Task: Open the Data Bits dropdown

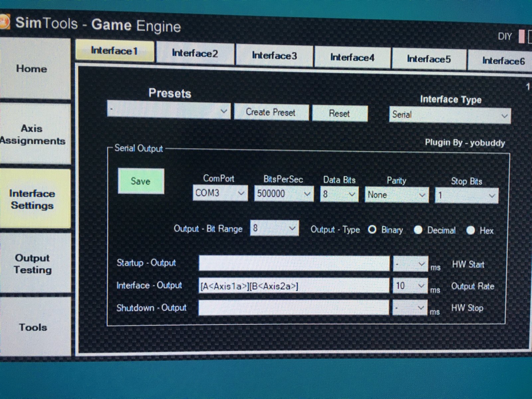Action: tap(339, 194)
